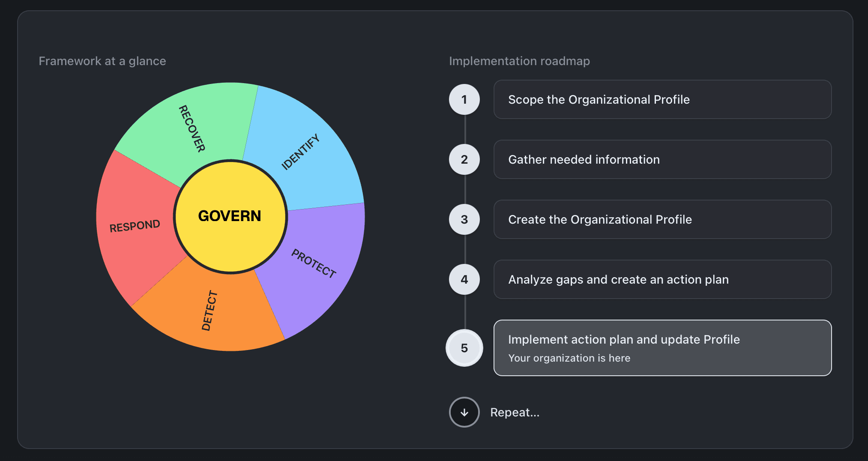Expand the Scope the Organizational Profile step

[662, 99]
